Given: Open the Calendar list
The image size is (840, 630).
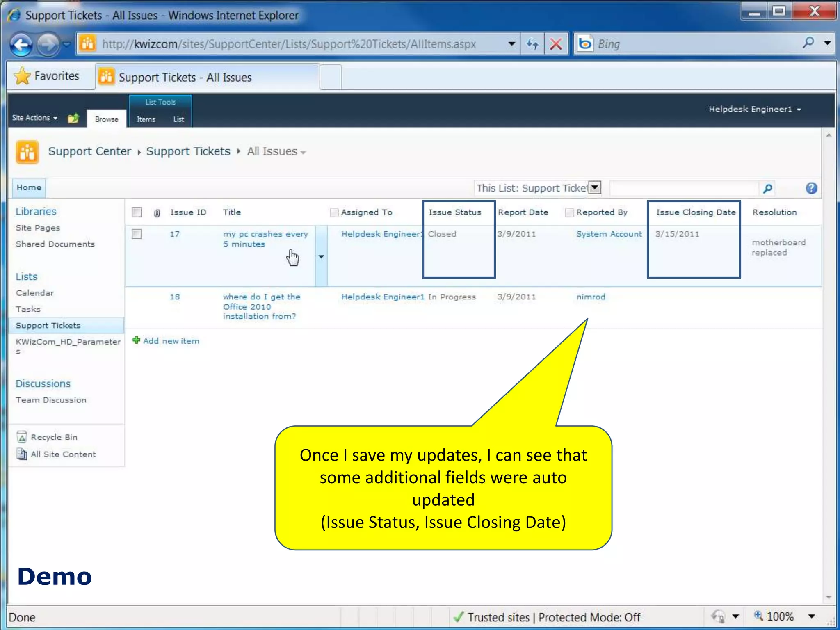Looking at the screenshot, I should [35, 293].
